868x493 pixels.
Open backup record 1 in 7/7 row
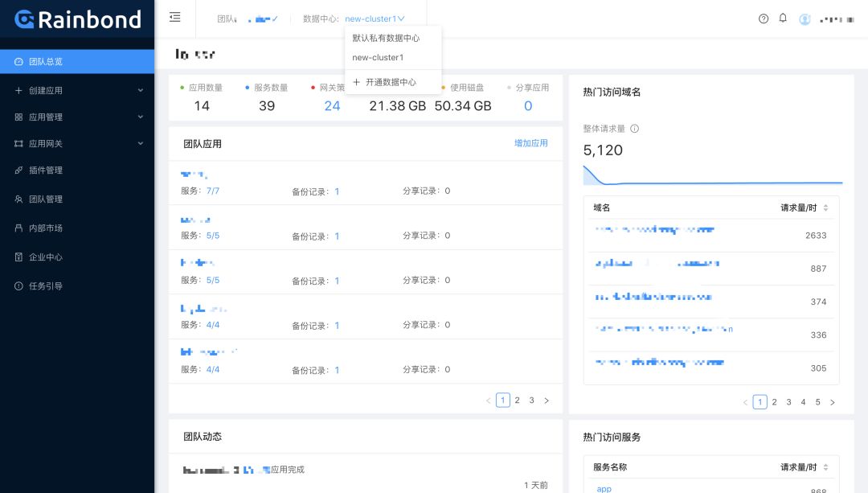(x=337, y=191)
